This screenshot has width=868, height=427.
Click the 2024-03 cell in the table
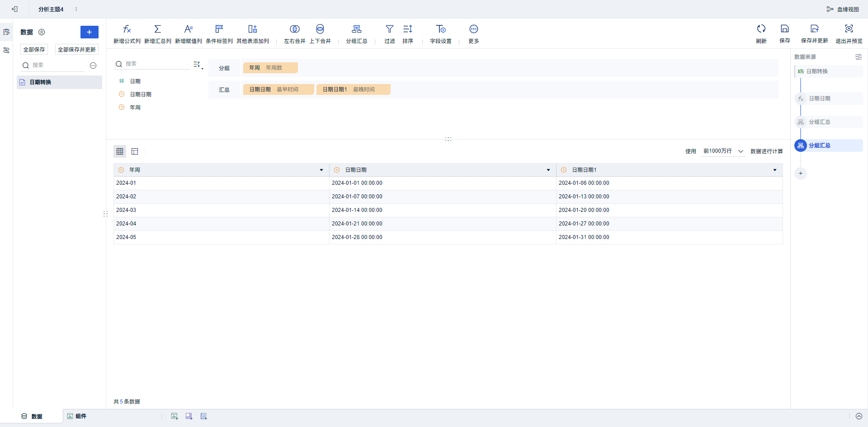point(222,210)
